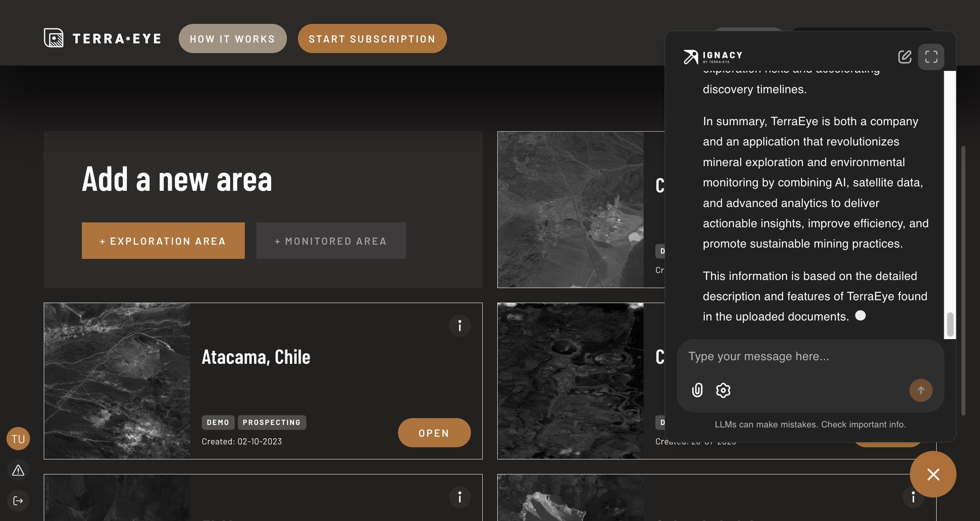Open the How It Works page
This screenshot has width=980, height=521.
pyautogui.click(x=233, y=38)
